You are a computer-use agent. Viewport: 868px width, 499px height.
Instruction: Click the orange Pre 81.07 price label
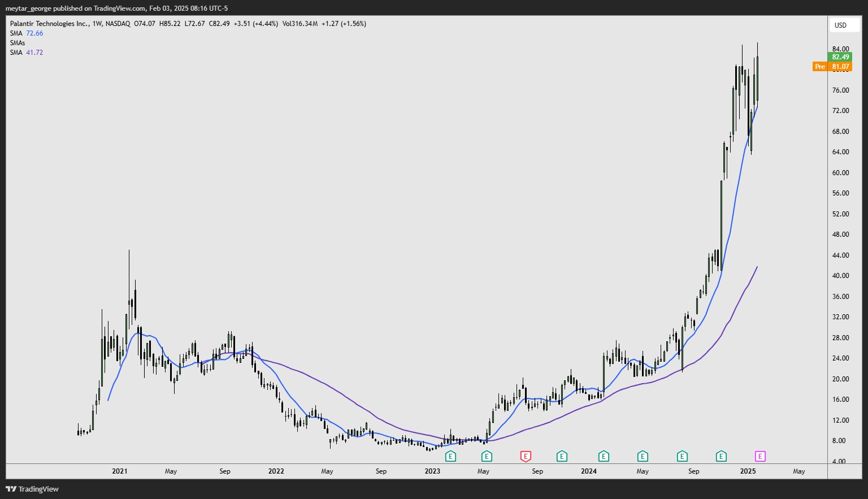(x=832, y=67)
